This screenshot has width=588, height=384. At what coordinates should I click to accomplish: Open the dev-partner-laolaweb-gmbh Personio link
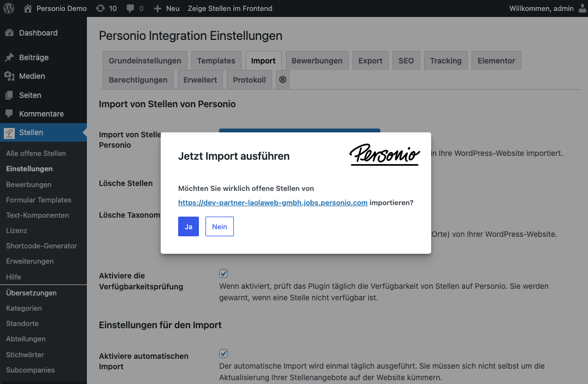point(273,203)
